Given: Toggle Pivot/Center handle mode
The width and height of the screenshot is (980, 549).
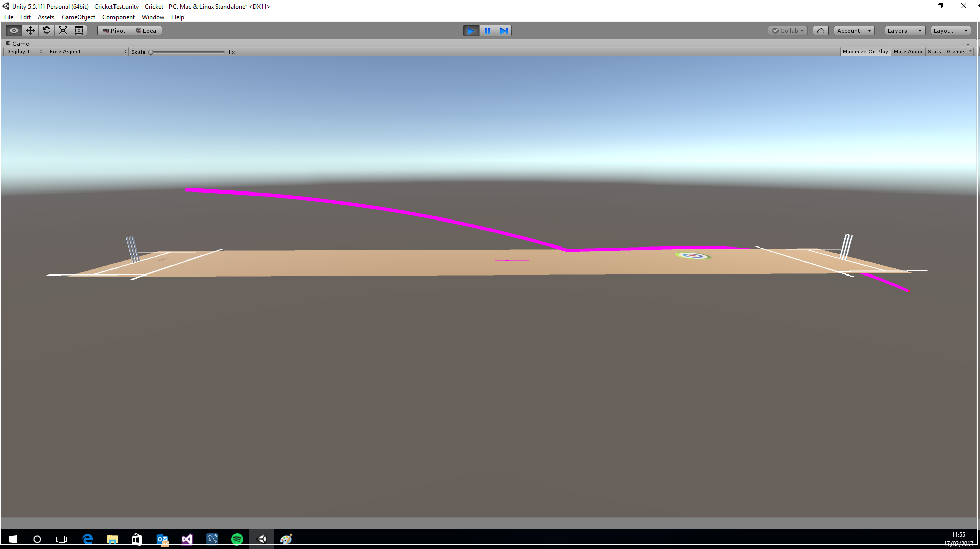Looking at the screenshot, I should 114,31.
